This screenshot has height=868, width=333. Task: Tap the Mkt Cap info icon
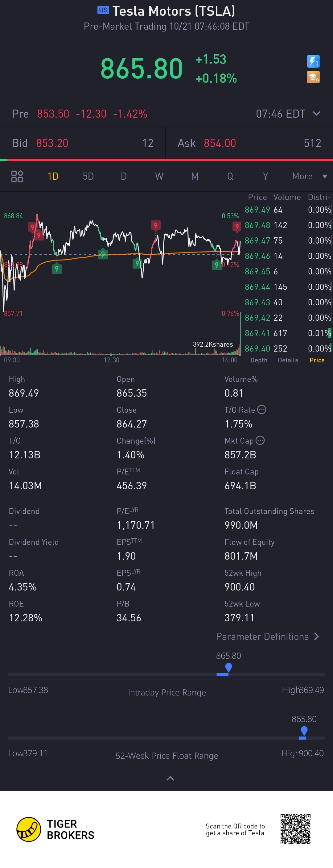(x=260, y=440)
